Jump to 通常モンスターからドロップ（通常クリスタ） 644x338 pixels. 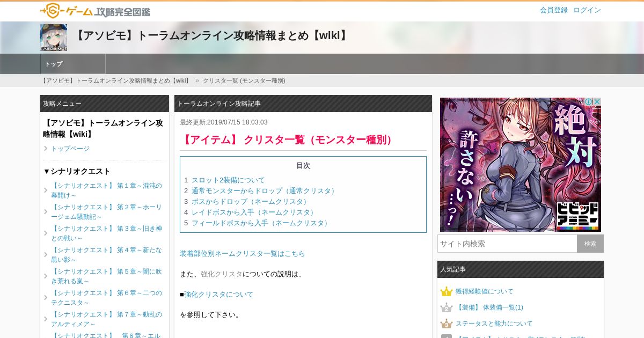pos(265,191)
